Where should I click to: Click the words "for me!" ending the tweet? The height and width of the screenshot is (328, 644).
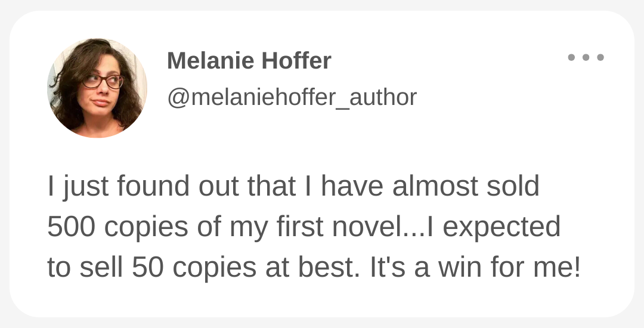tap(535, 267)
